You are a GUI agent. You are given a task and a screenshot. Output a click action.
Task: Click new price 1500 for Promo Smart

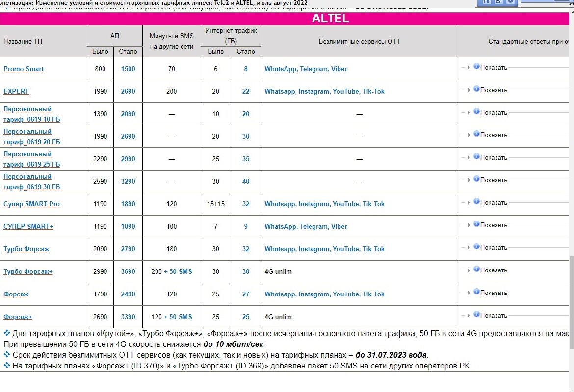point(128,69)
